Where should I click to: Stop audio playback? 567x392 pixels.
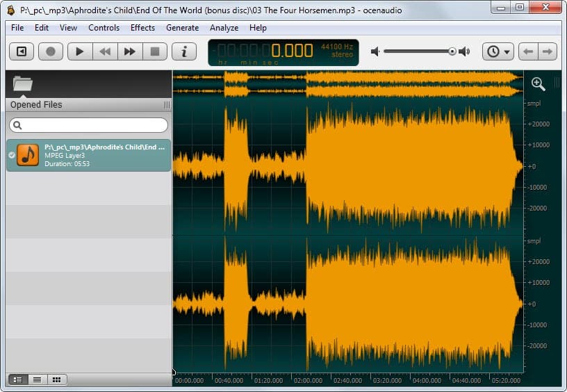155,51
